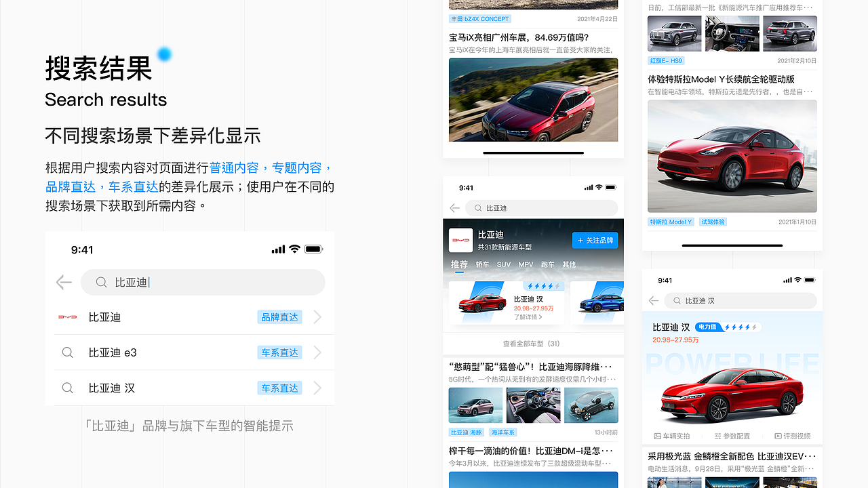This screenshot has width=868, height=488.
Task: Select the 推荐 tab
Action: (459, 264)
